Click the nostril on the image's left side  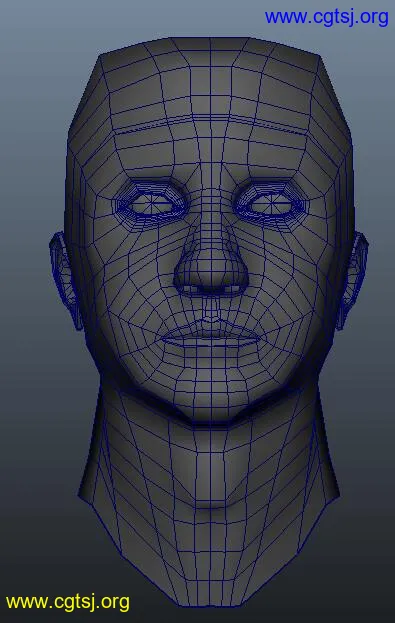tap(189, 289)
